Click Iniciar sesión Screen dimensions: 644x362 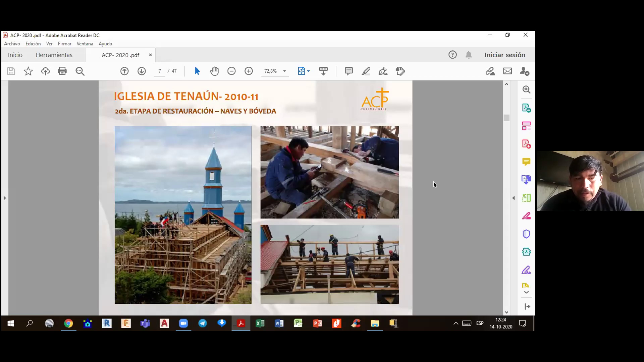[504, 55]
